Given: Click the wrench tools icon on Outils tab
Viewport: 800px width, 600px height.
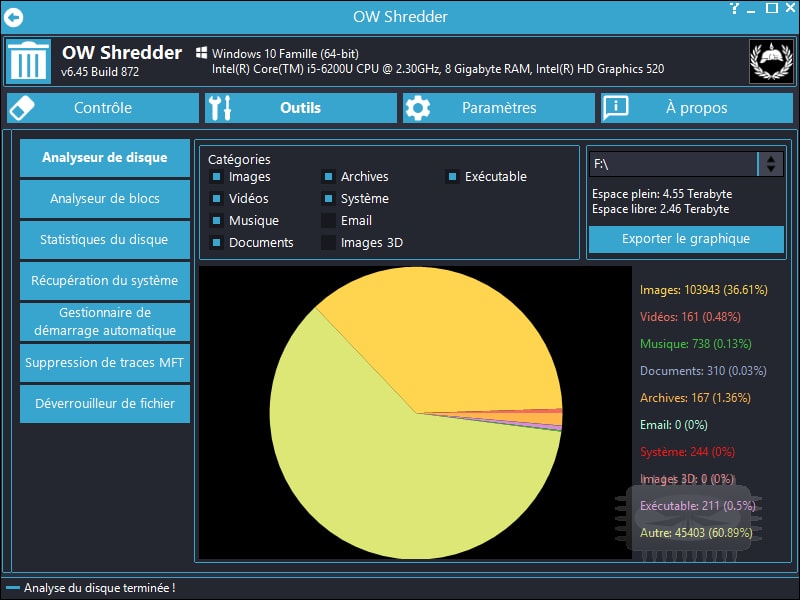Looking at the screenshot, I should 220,108.
